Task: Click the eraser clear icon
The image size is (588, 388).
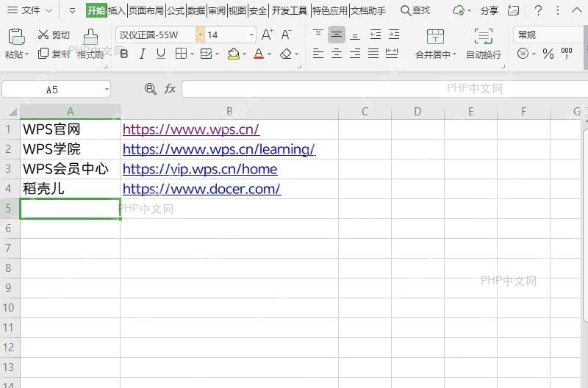Action: pos(286,54)
